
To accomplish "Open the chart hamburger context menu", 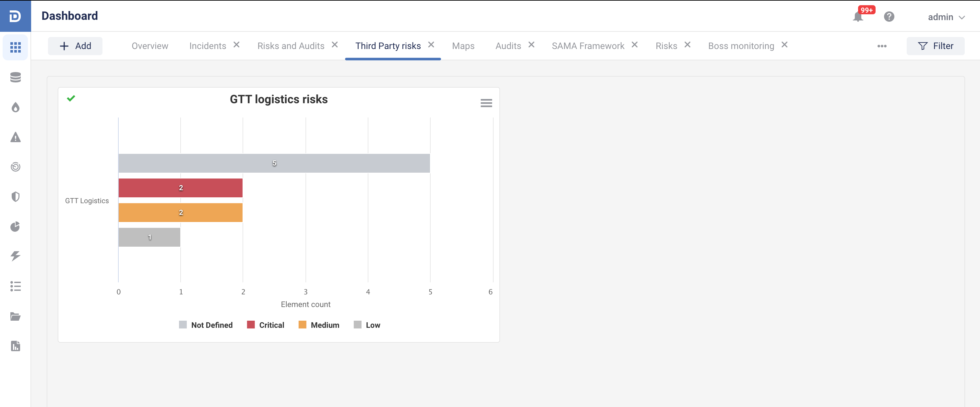I will tap(486, 103).
